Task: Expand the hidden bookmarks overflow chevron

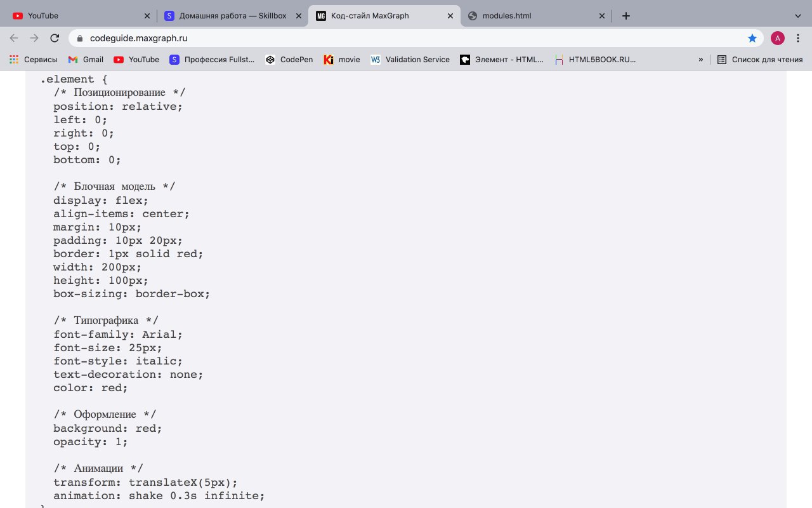Action: click(x=701, y=60)
